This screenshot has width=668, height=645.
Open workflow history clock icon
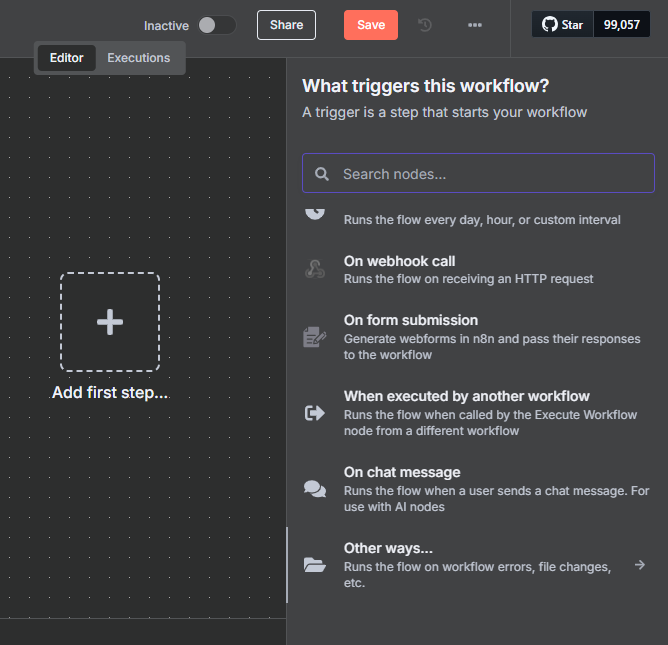pos(425,25)
